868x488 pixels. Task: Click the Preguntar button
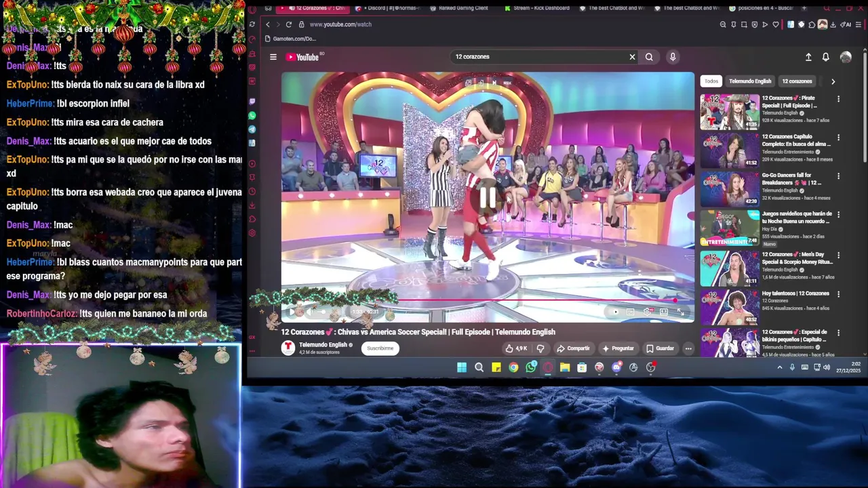point(618,348)
